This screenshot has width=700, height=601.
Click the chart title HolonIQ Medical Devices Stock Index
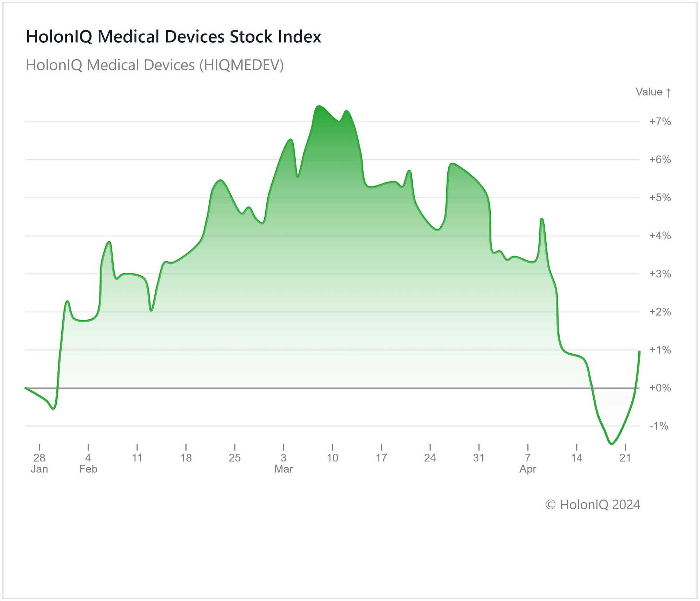coord(173,37)
